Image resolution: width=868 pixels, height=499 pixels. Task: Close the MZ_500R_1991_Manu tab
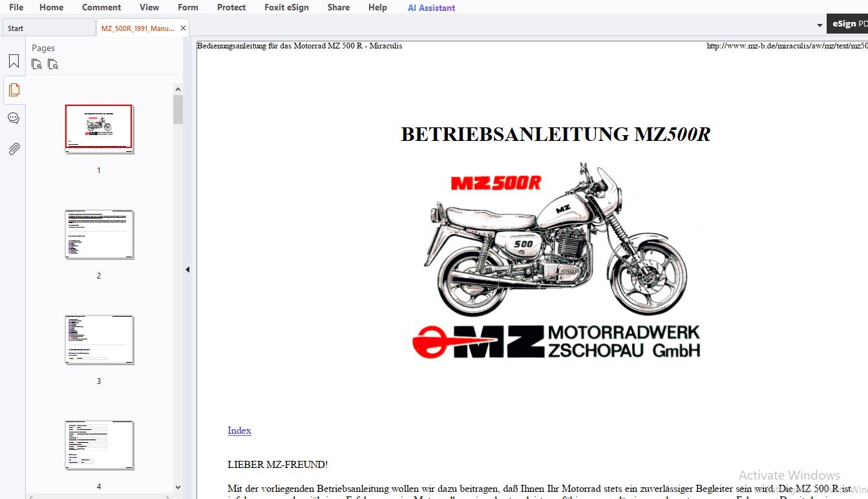[x=184, y=28]
